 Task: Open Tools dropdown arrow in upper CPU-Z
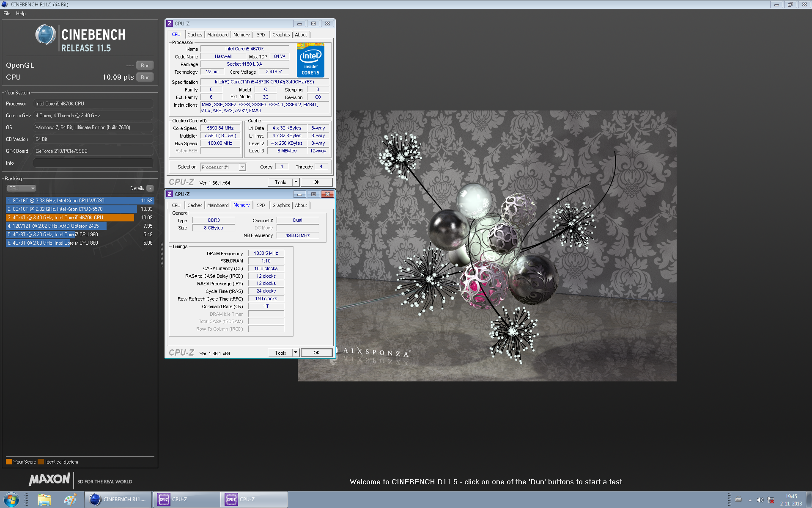296,182
